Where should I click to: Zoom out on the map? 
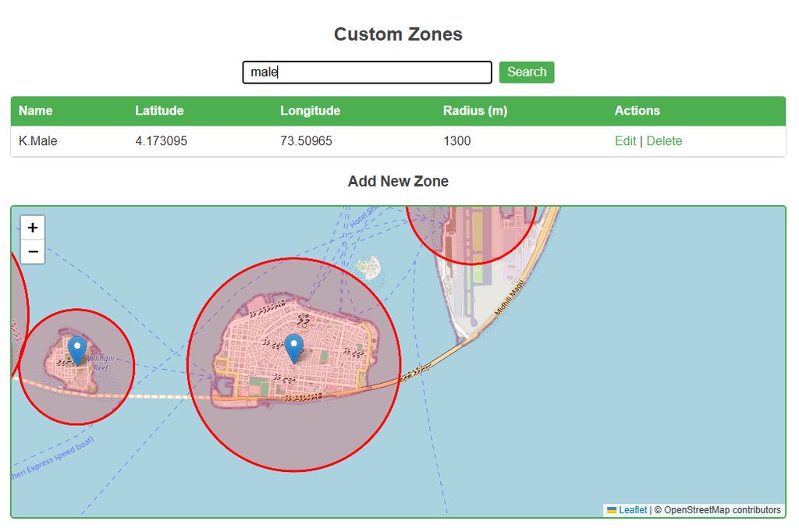click(33, 252)
